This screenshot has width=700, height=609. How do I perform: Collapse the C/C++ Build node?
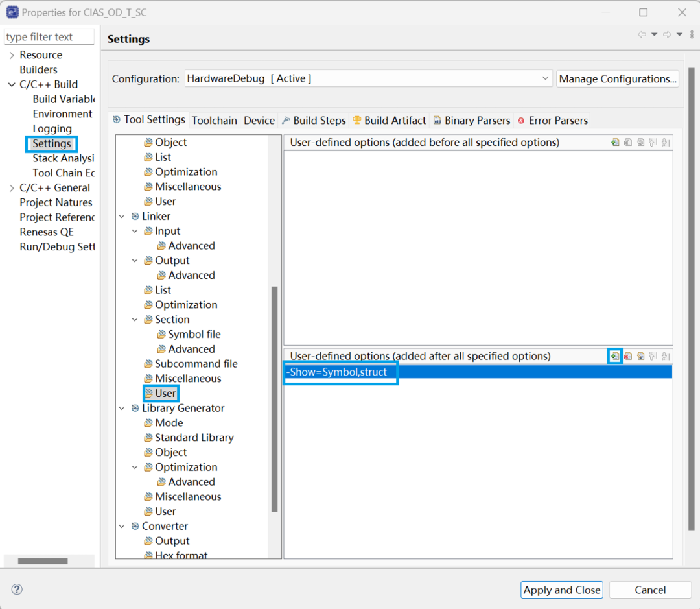tap(12, 84)
